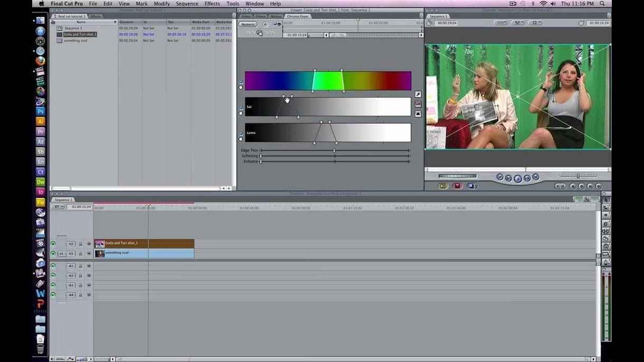644x362 pixels.
Task: Open the Effects menu
Action: pyautogui.click(x=212, y=4)
